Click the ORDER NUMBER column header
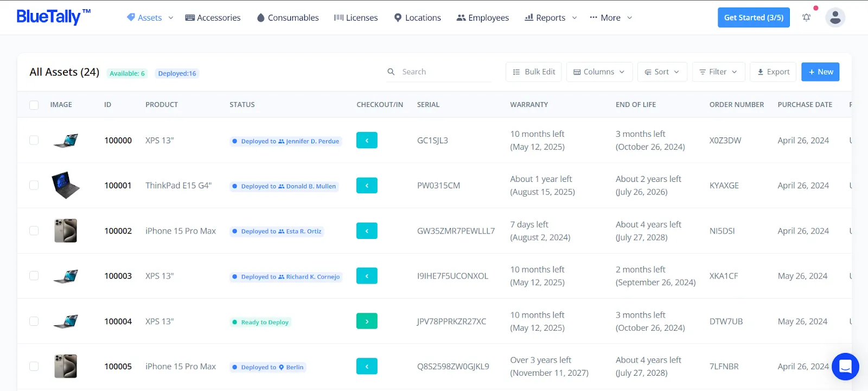Viewport: 868px width, 391px height. (x=737, y=105)
